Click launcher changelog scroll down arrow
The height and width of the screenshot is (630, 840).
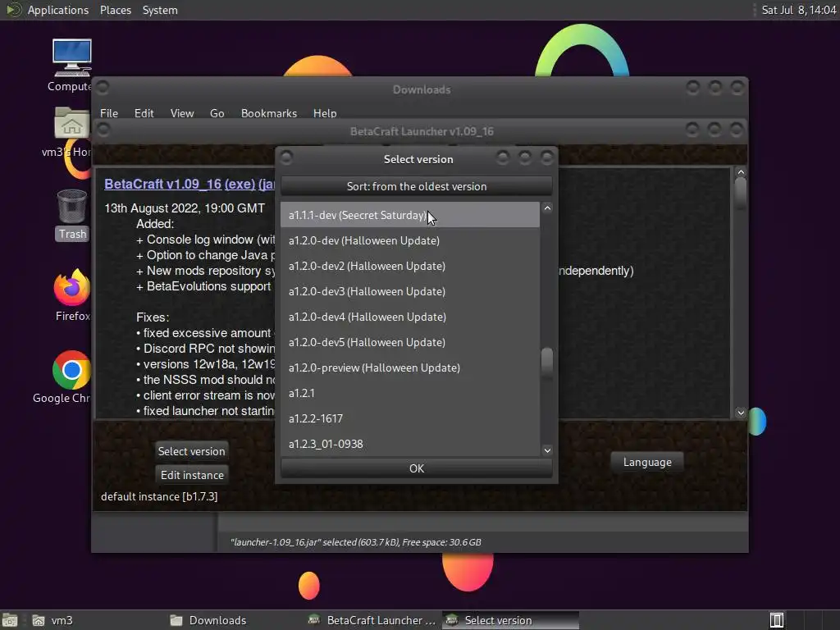[741, 412]
